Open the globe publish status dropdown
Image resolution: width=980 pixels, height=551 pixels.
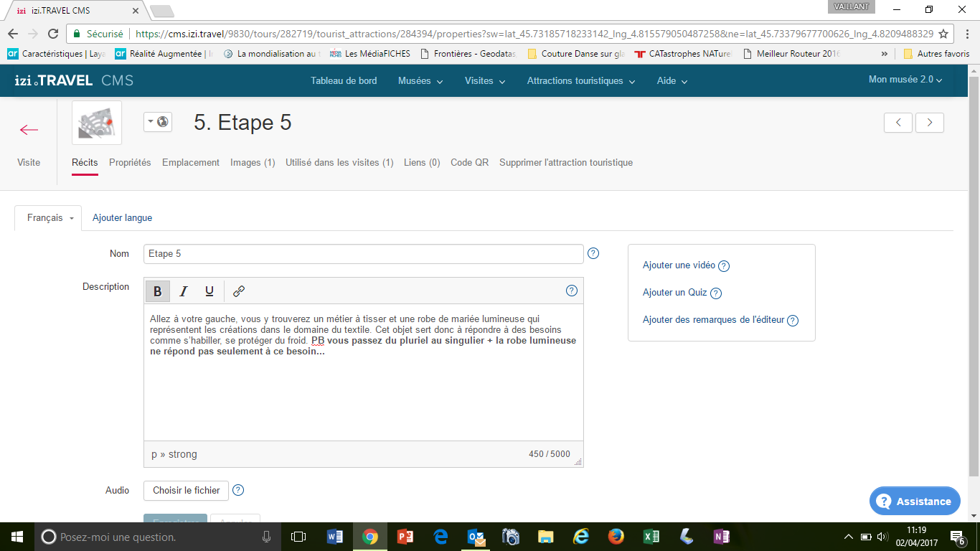point(158,122)
